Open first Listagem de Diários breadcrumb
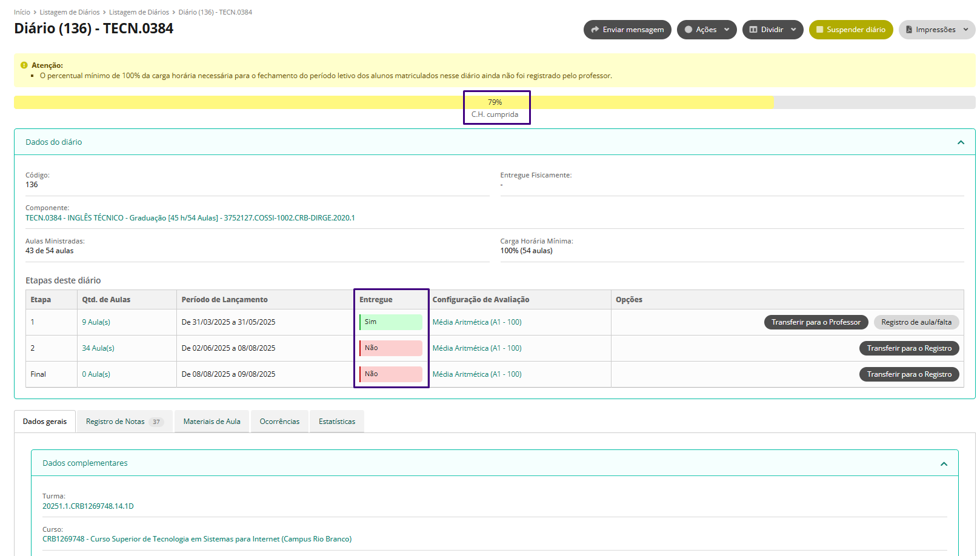This screenshot has height=556, width=980. point(70,12)
